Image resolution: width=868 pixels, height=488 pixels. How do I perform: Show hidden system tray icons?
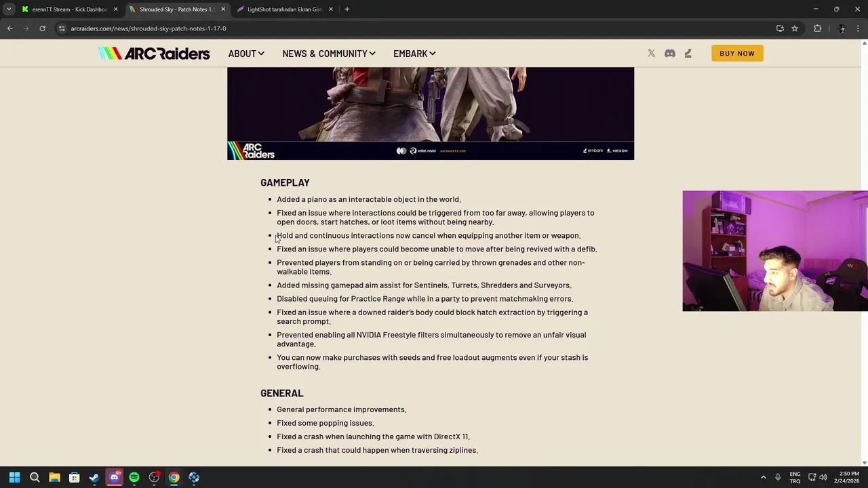point(763,477)
